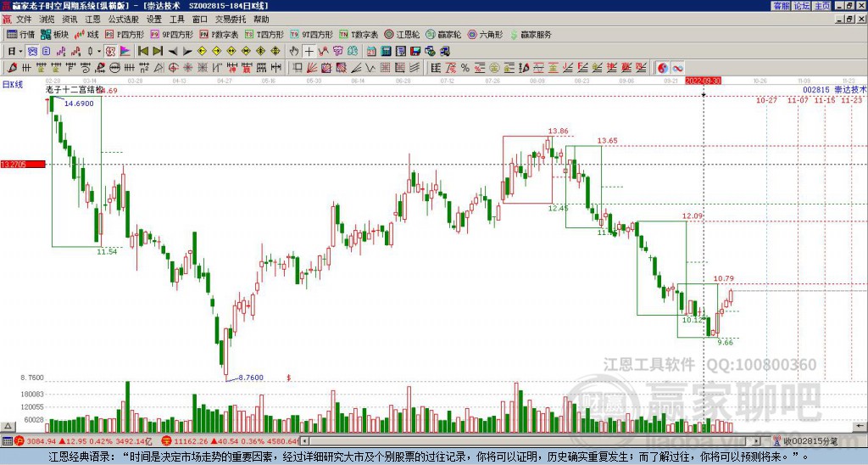868x465 pixels.
Task: Open 赢家服务 service link
Action: [x=531, y=34]
